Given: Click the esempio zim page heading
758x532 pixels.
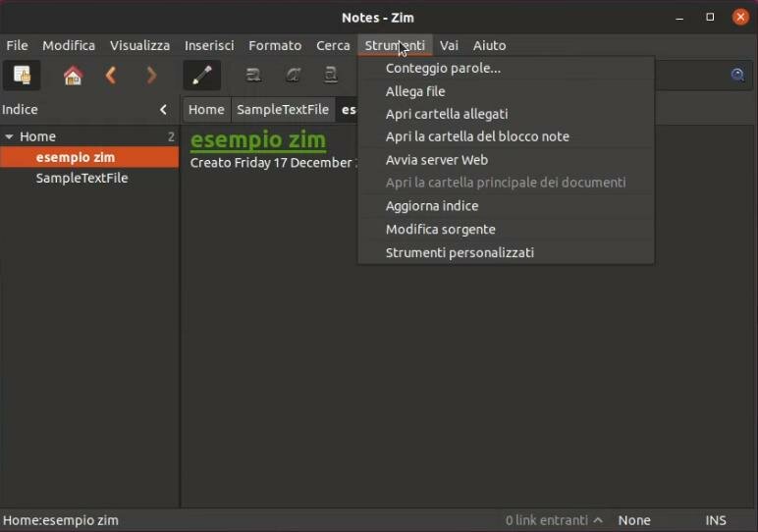Looking at the screenshot, I should coord(258,140).
